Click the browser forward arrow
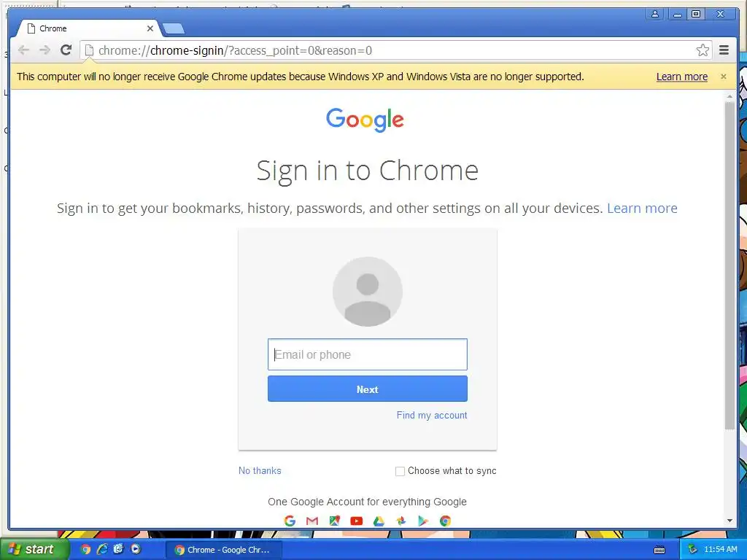The width and height of the screenshot is (747, 560). click(x=44, y=50)
